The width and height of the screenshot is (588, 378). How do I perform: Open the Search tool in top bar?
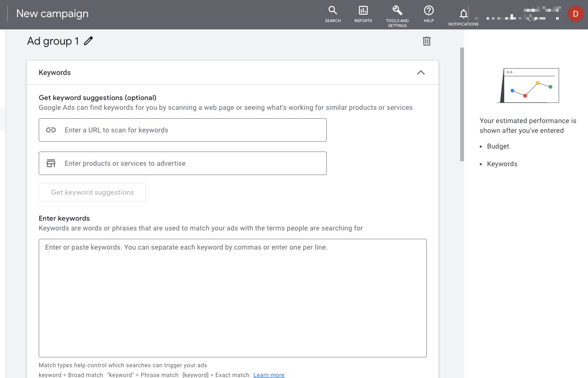[x=333, y=13]
